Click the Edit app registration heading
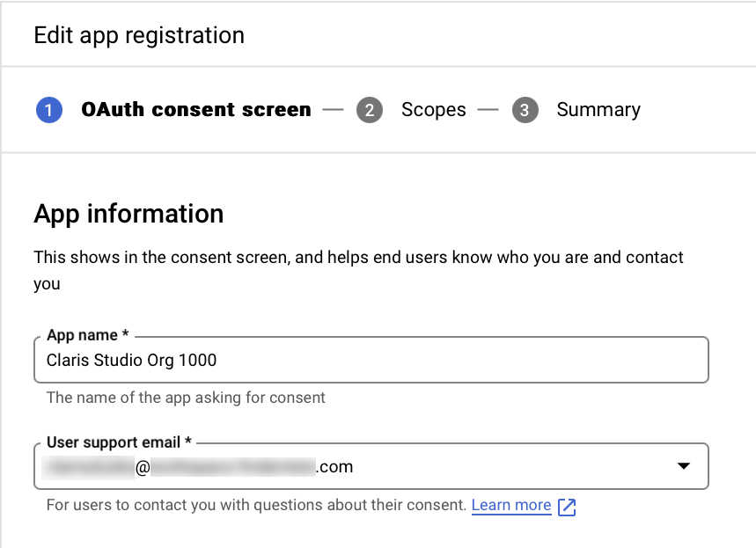Image resolution: width=756 pixels, height=548 pixels. (x=139, y=35)
